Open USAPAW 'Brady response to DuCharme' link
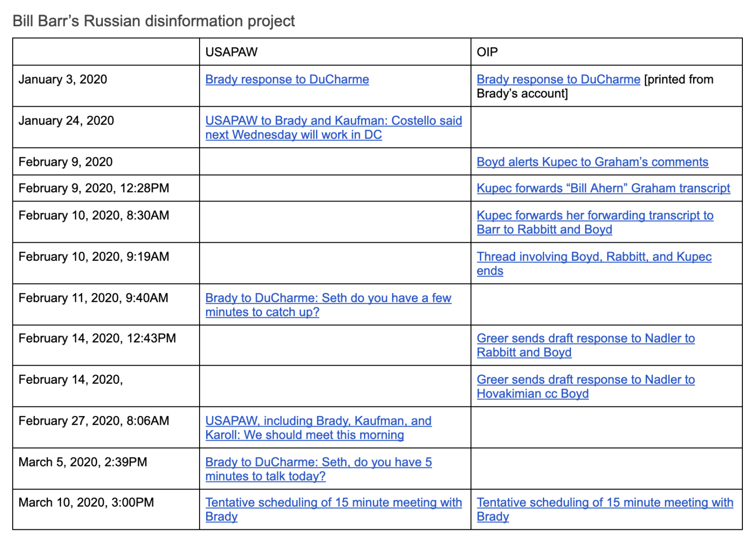Image resolution: width=756 pixels, height=546 pixels. pyautogui.click(x=287, y=80)
